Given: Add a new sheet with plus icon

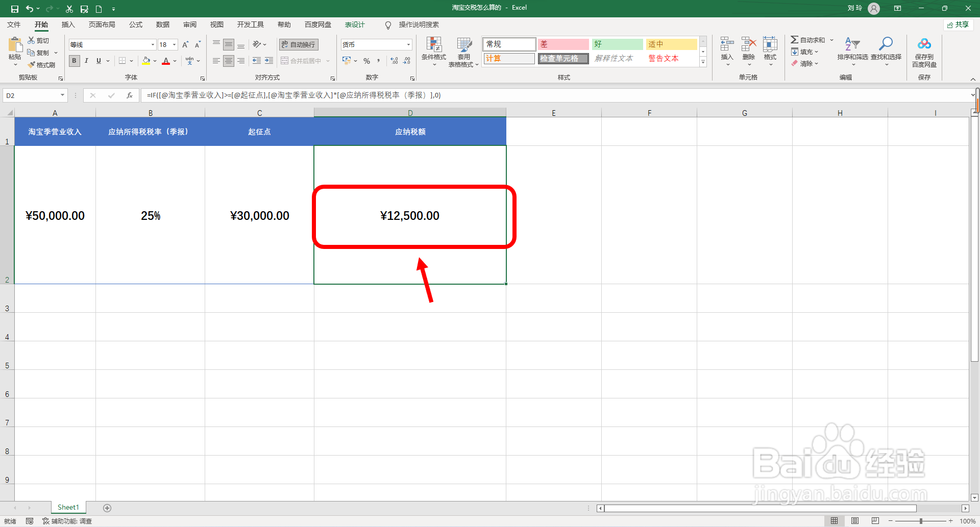Looking at the screenshot, I should [x=107, y=508].
